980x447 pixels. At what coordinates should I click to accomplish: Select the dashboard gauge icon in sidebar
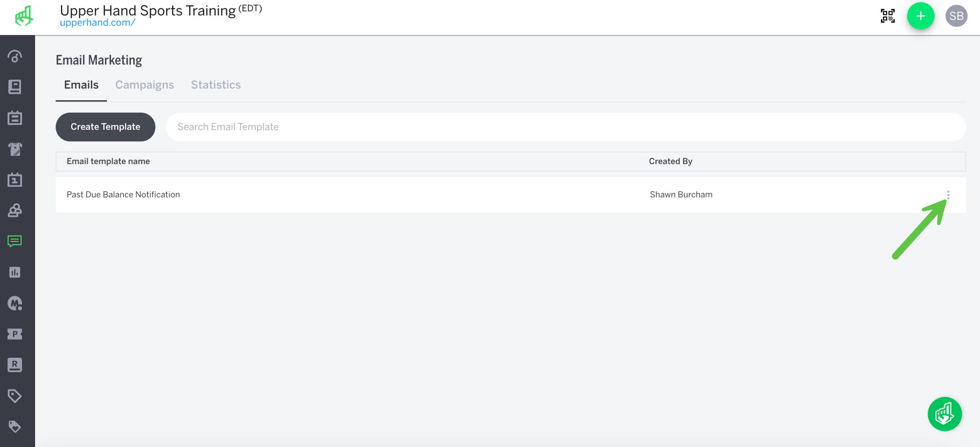pyautogui.click(x=15, y=56)
